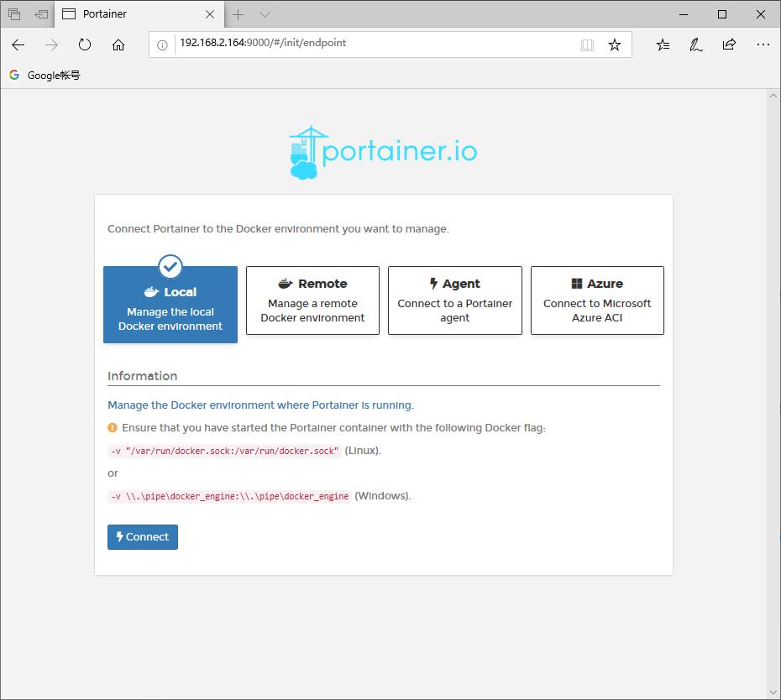
Task: Click the browser Back arrow
Action: pyautogui.click(x=18, y=45)
